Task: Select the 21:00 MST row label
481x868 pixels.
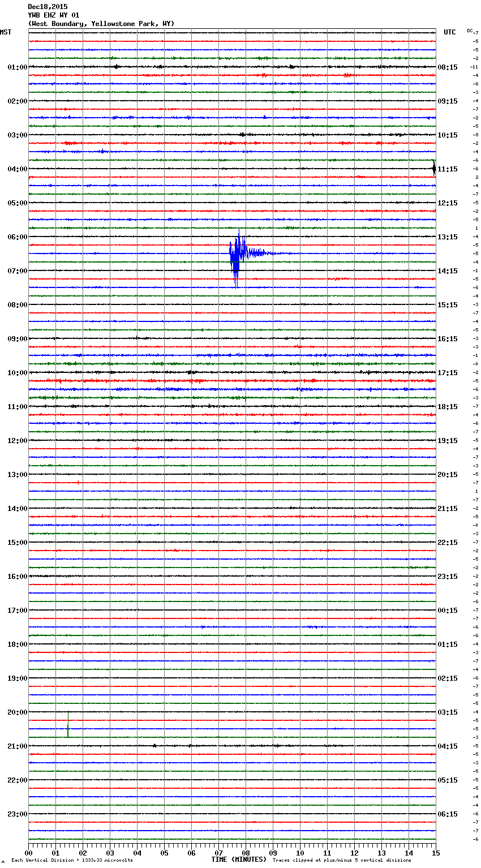Action: click(18, 746)
